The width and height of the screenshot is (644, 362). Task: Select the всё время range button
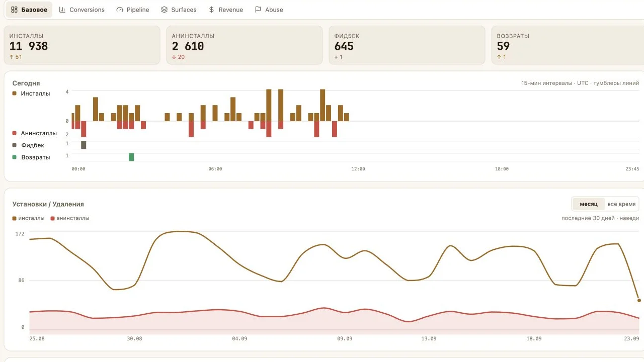[621, 204]
